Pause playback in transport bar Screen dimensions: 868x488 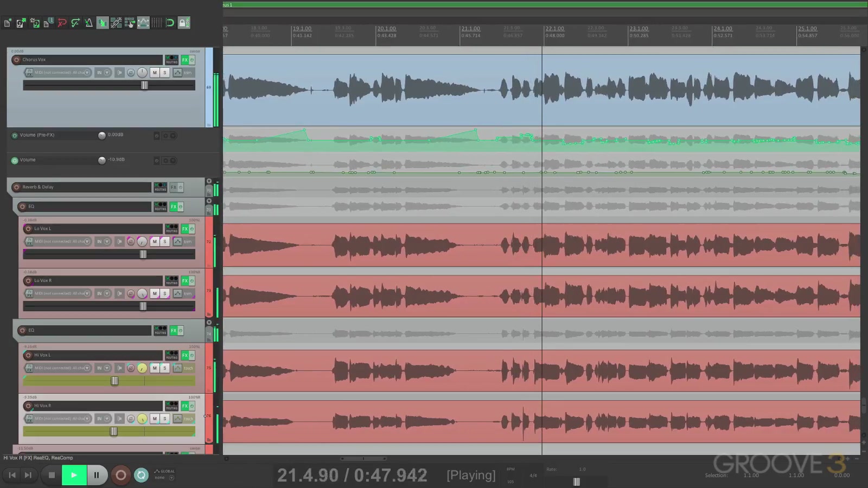pyautogui.click(x=96, y=475)
